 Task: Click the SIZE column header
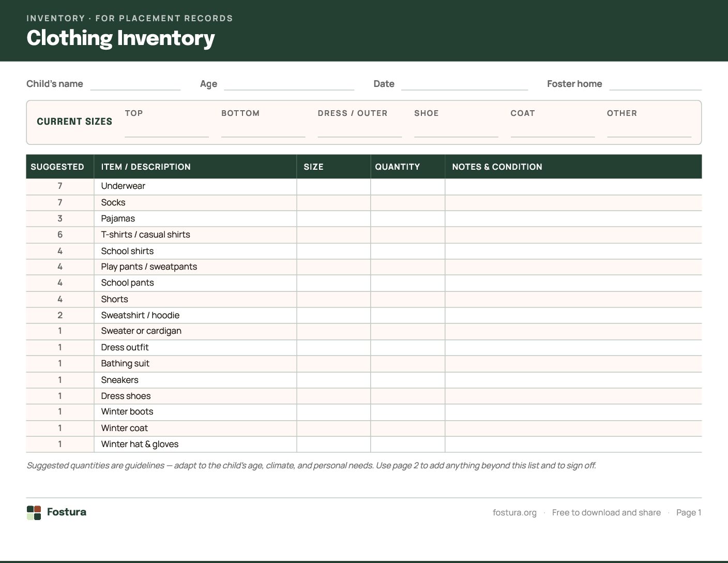pyautogui.click(x=313, y=167)
